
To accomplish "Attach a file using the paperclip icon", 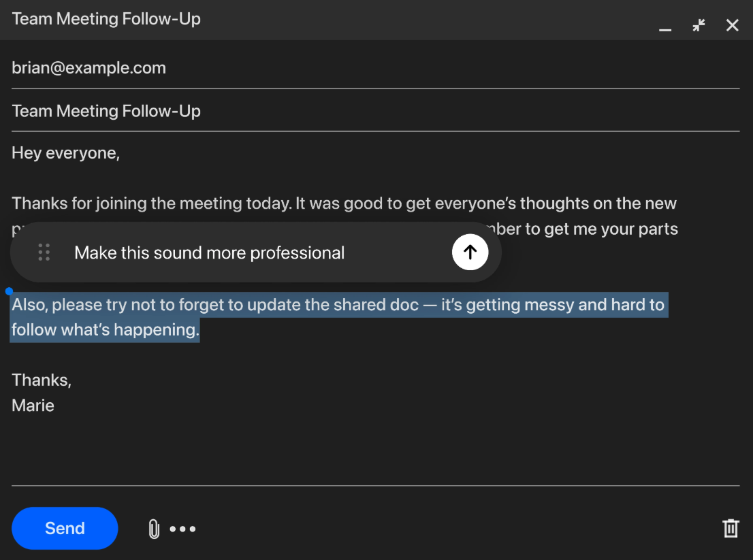I will pyautogui.click(x=154, y=529).
